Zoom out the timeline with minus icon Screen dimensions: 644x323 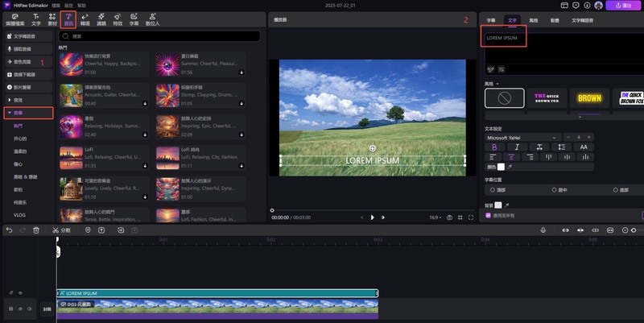(x=625, y=230)
